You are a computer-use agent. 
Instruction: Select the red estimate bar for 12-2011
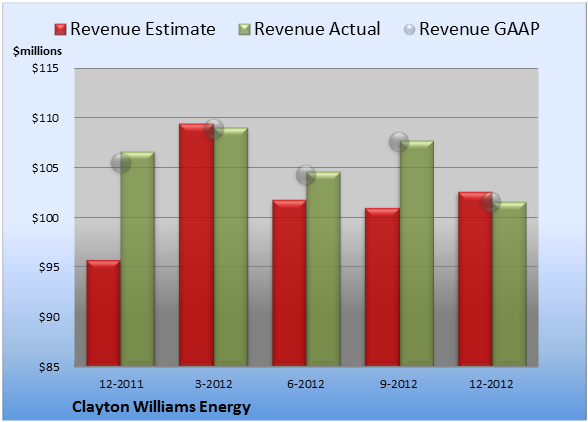tap(104, 313)
